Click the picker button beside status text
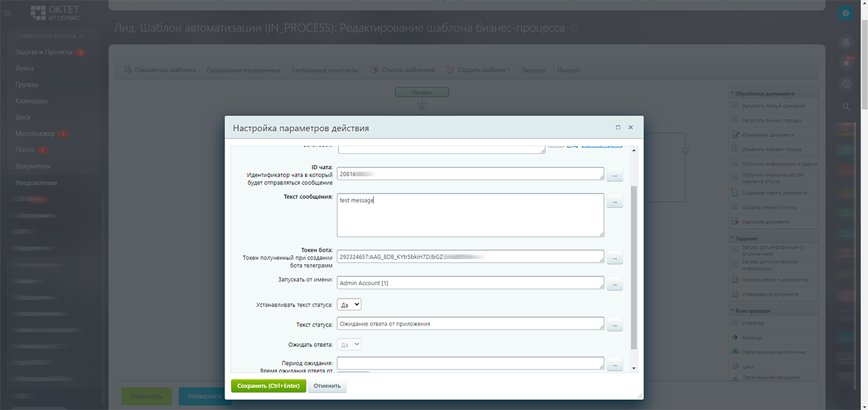The image size is (868, 410). (614, 324)
